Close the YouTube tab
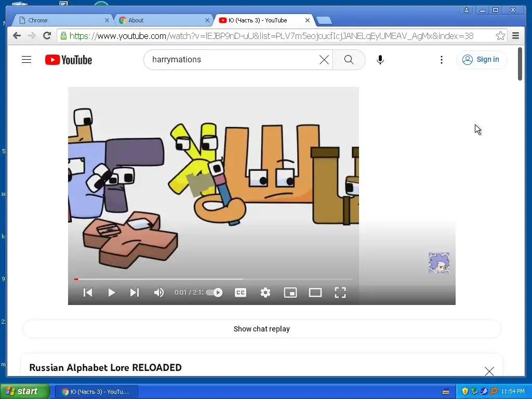Image resolution: width=532 pixels, height=399 pixels. click(308, 20)
